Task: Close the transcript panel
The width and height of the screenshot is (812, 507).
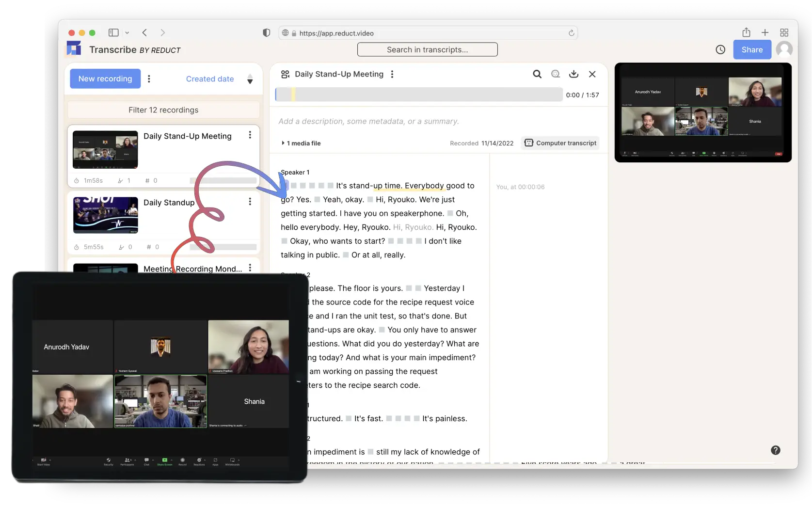Action: pyautogui.click(x=592, y=74)
